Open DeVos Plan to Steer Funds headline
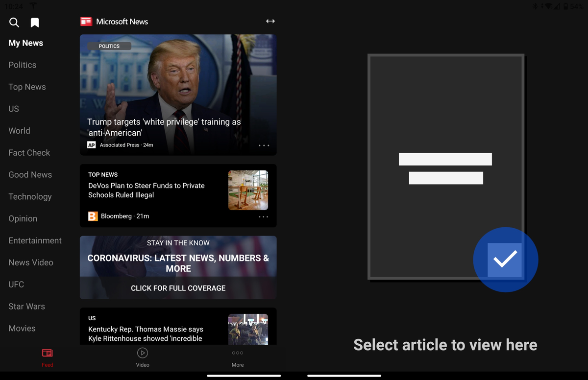The image size is (588, 380). click(x=147, y=190)
